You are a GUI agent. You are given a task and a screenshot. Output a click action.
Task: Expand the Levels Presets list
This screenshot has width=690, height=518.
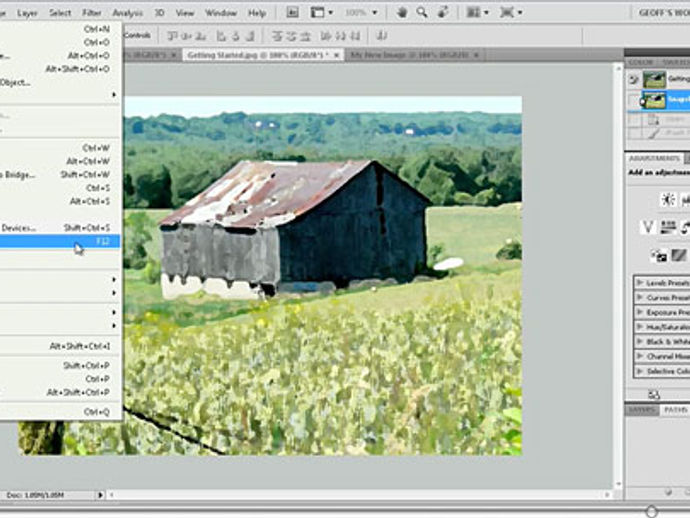[640, 283]
